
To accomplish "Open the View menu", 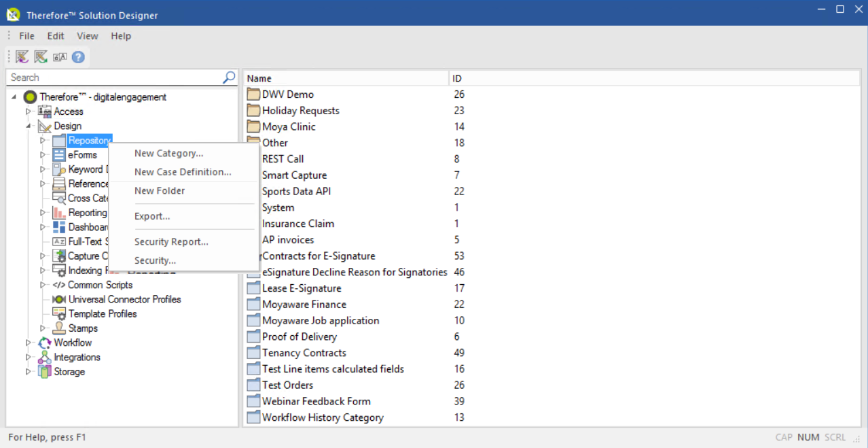I will coord(88,36).
